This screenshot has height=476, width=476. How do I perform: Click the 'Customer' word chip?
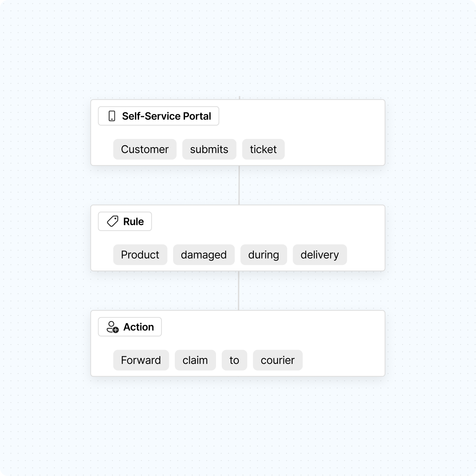(145, 149)
